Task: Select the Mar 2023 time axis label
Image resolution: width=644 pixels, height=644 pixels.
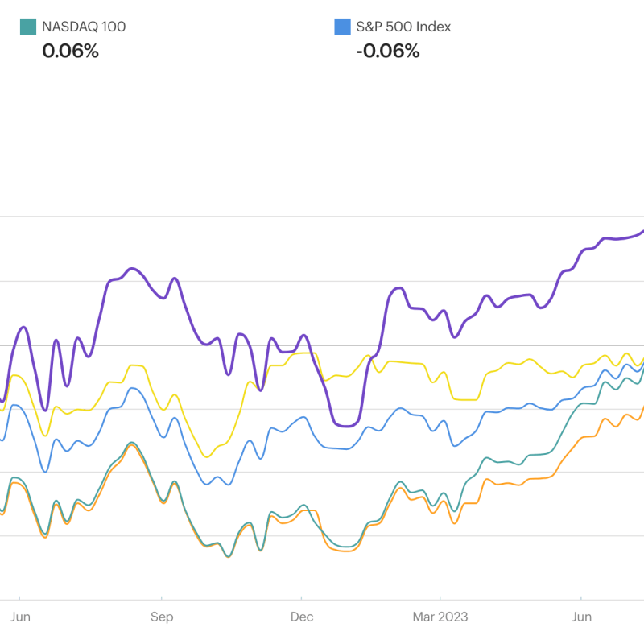Action: [x=440, y=617]
